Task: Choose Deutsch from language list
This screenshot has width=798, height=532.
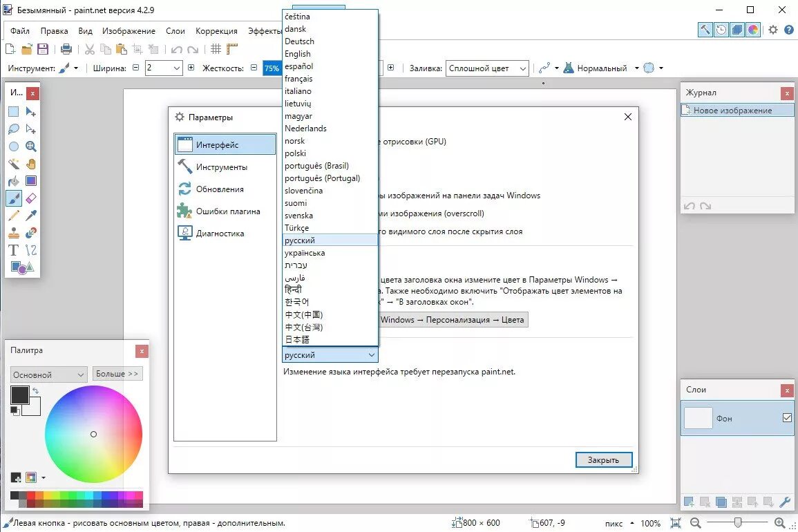Action: (330, 41)
